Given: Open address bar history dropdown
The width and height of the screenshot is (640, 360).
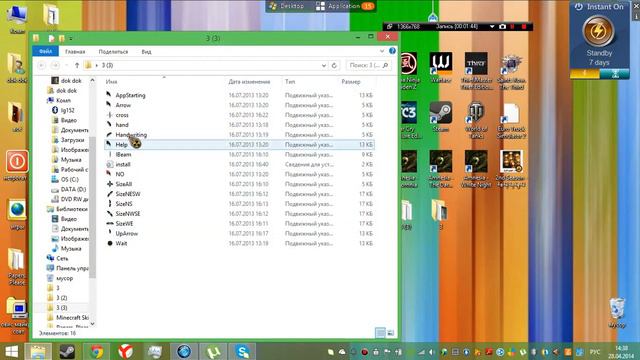Looking at the screenshot, I should click(x=324, y=65).
